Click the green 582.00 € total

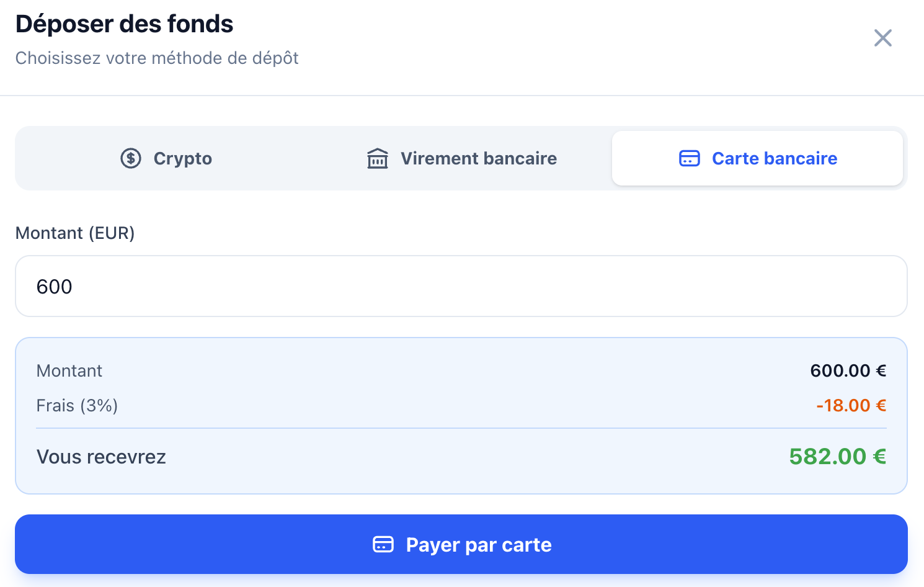tap(837, 457)
